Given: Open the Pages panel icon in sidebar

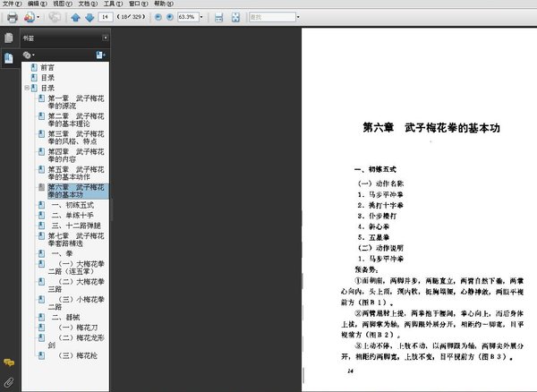Looking at the screenshot, I should (x=9, y=38).
